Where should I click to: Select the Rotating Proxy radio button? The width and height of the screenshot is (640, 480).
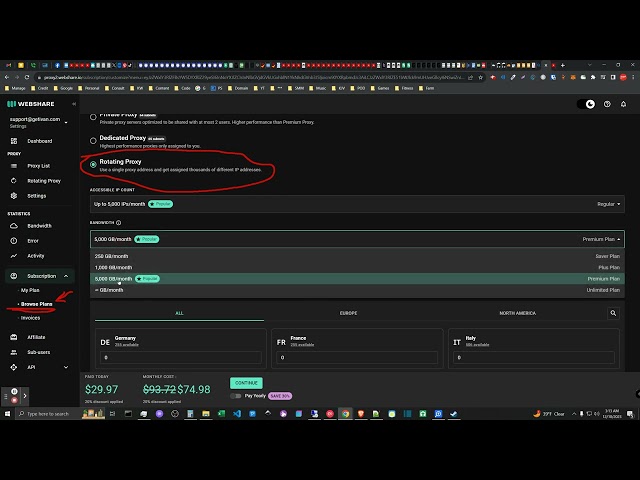tap(93, 164)
